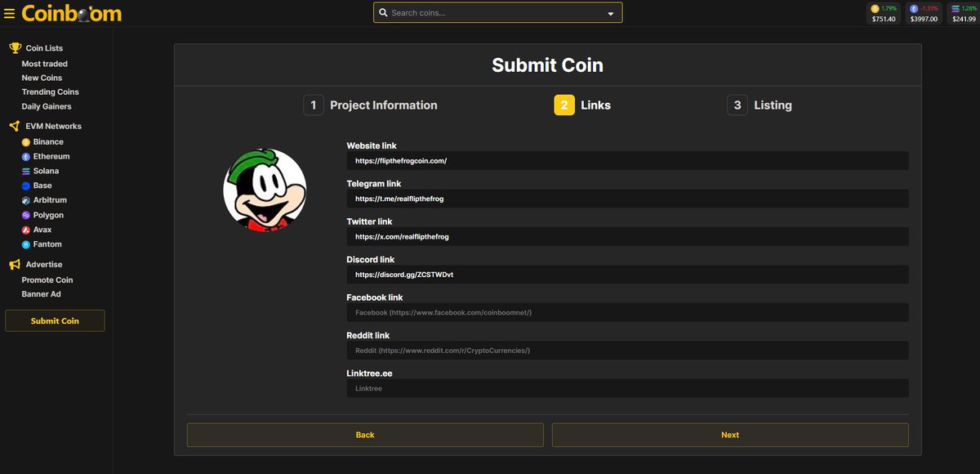
Task: Click the Submit Coin sidebar button
Action: [x=55, y=321]
